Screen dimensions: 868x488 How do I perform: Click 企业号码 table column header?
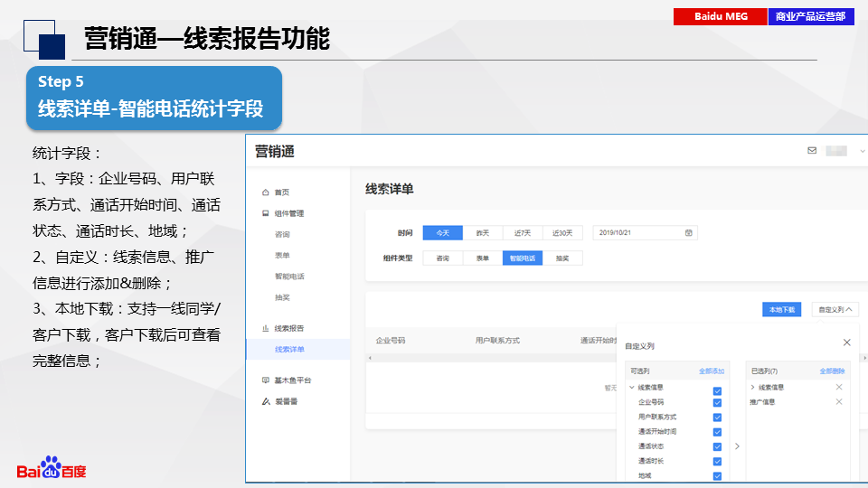tap(391, 341)
